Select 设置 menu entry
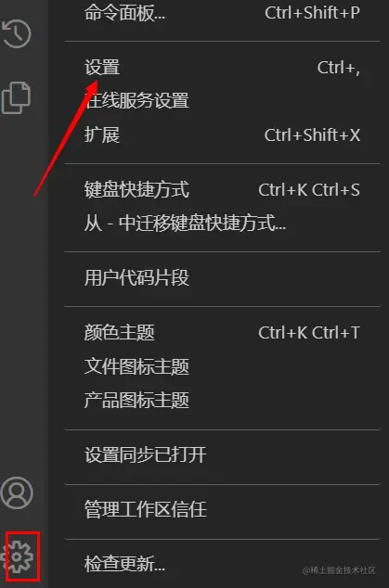Screen dimensions: 389x588 pyautogui.click(x=222, y=68)
